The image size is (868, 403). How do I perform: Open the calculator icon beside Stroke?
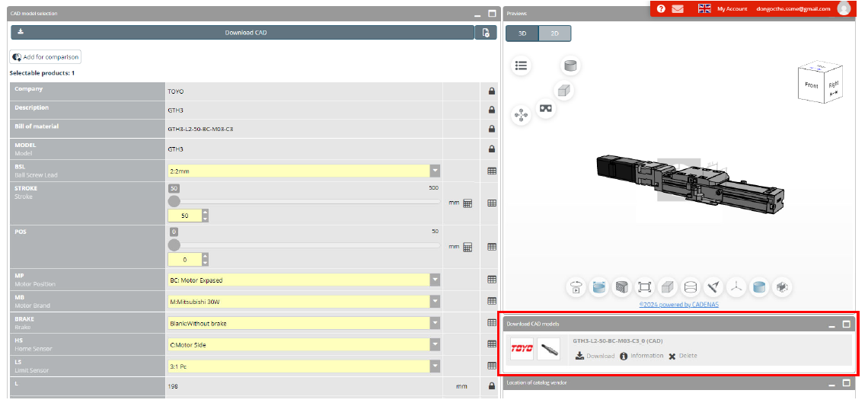click(x=468, y=203)
